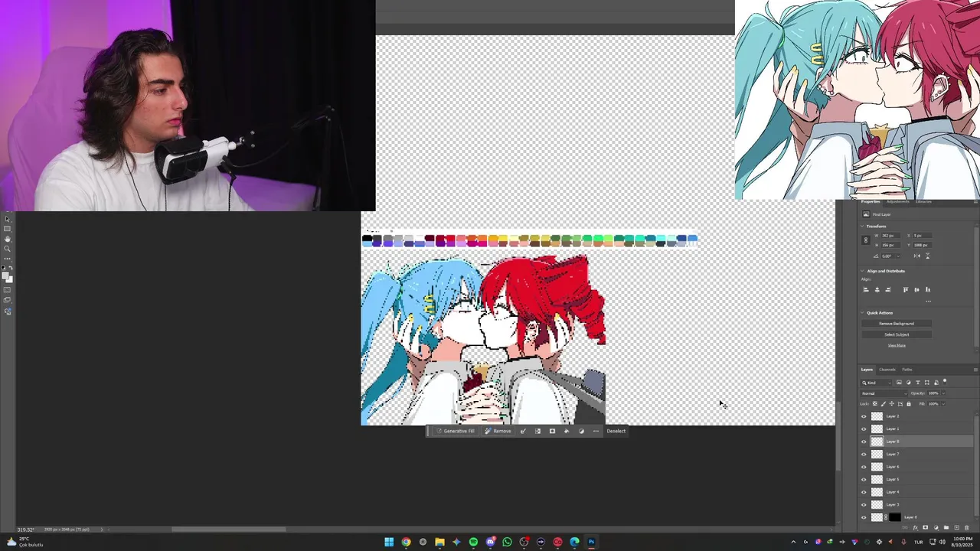Image resolution: width=980 pixels, height=551 pixels.
Task: Toggle lock all padlock icon
Action: pos(909,404)
